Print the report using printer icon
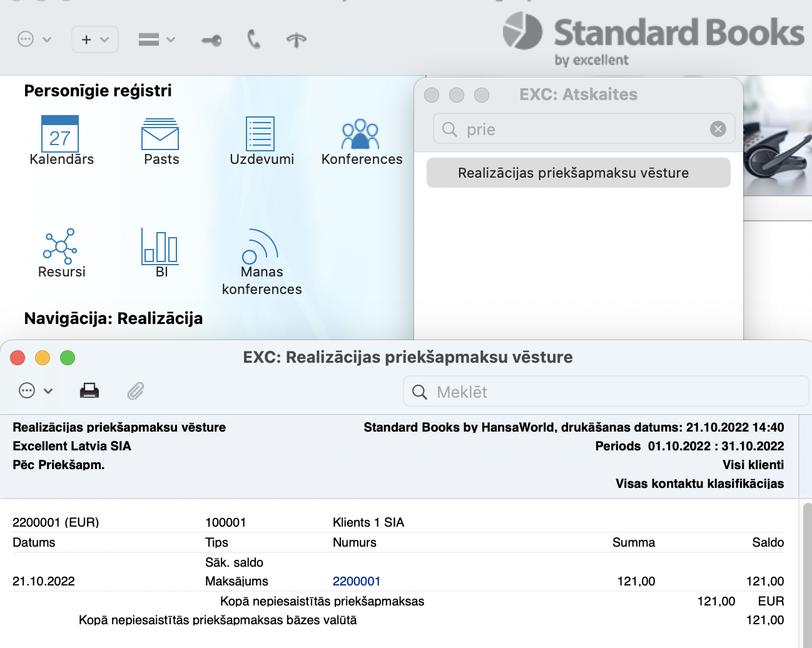The width and height of the screenshot is (812, 648). (x=89, y=391)
